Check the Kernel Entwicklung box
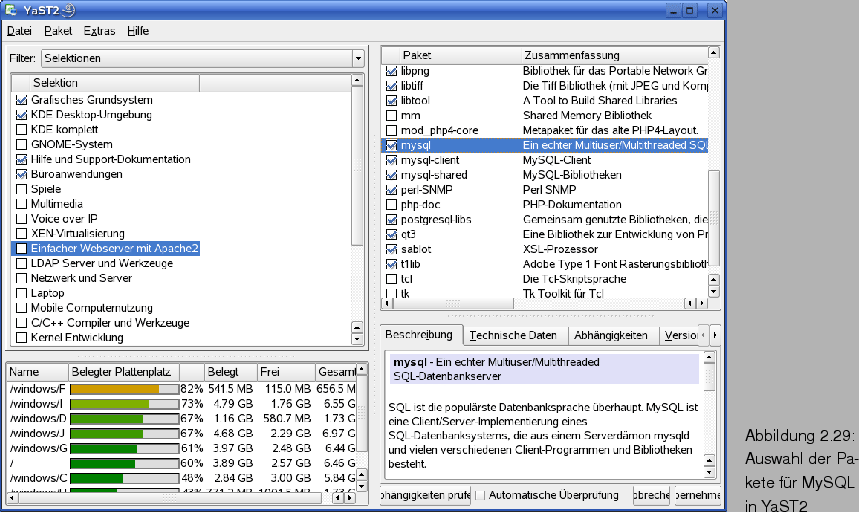The image size is (859, 512). pos(21,337)
